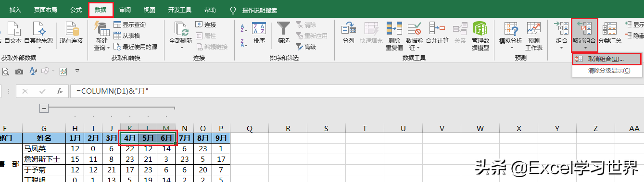Screen dimensions: 644x182
Task: Click the 姓名 header cell
Action: 44,138
